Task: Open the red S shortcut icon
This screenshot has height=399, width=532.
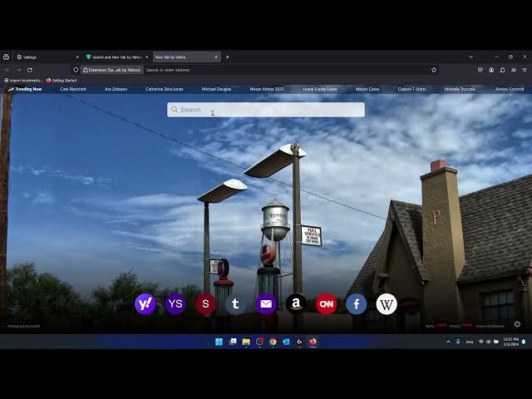Action: point(205,304)
